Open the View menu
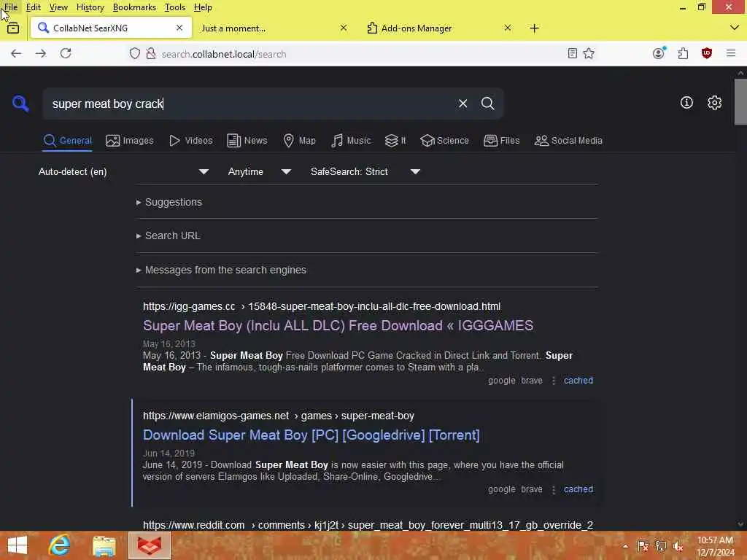Image resolution: width=747 pixels, height=560 pixels. point(58,7)
